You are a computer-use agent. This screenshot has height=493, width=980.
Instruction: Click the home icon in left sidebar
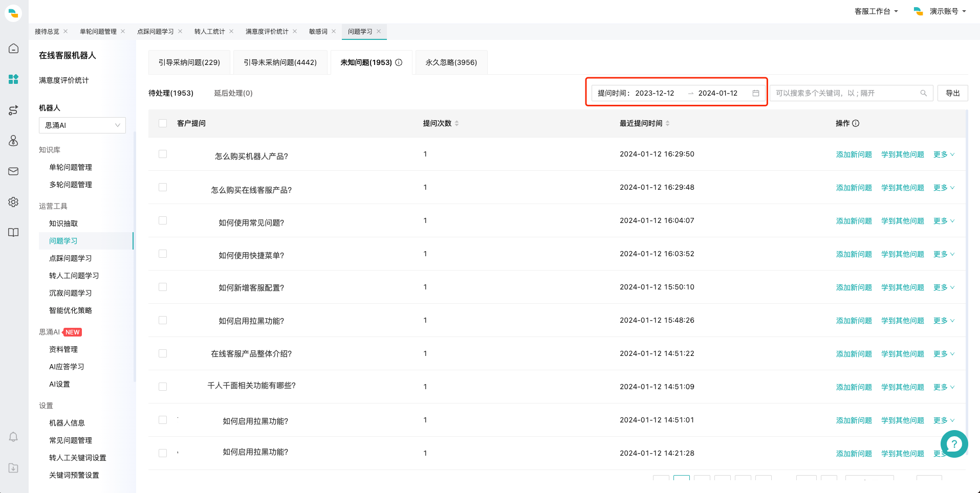coord(14,49)
